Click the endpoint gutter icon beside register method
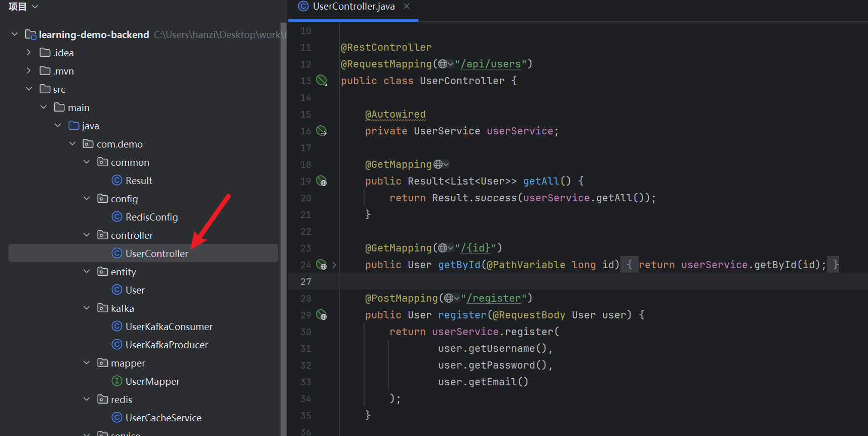The width and height of the screenshot is (868, 436). tap(322, 315)
